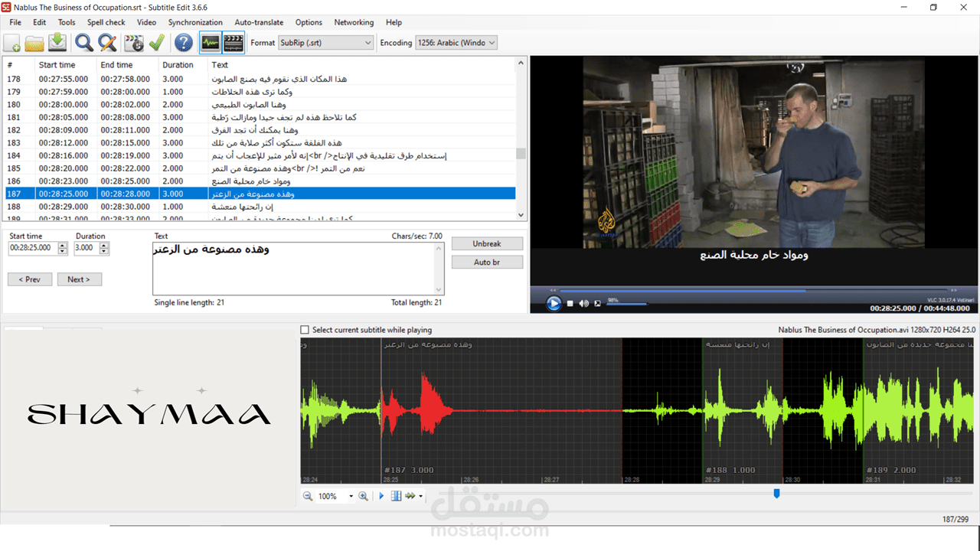
Task: Click the fast-forward double-arrow right of the seek bar
Action: click(x=953, y=291)
